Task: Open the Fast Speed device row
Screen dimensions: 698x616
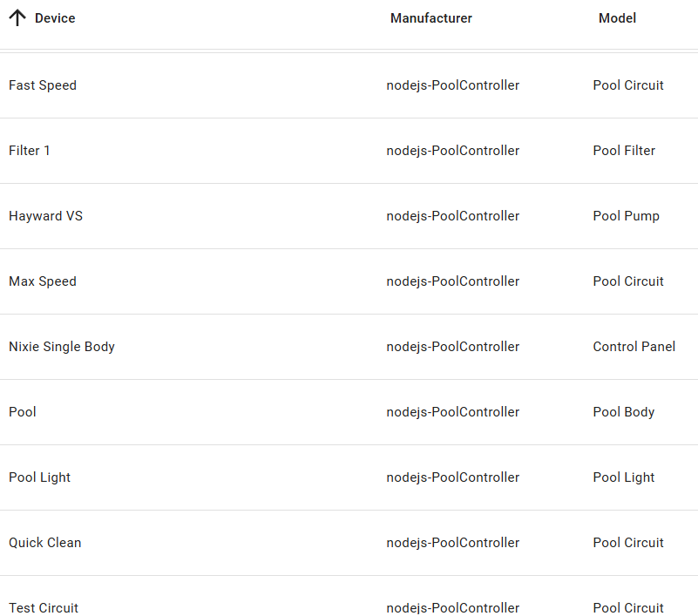Action: pos(43,85)
